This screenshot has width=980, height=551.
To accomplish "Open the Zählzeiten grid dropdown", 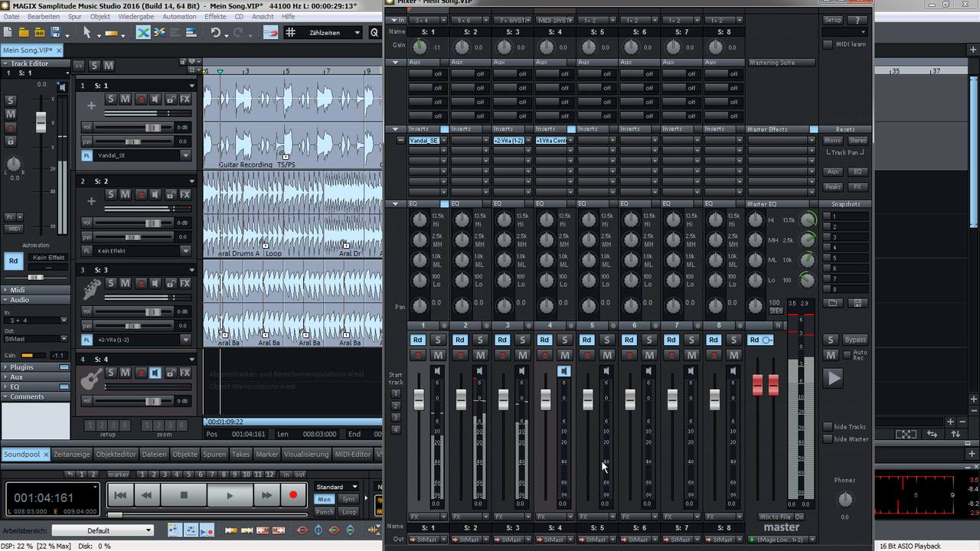I will [357, 33].
